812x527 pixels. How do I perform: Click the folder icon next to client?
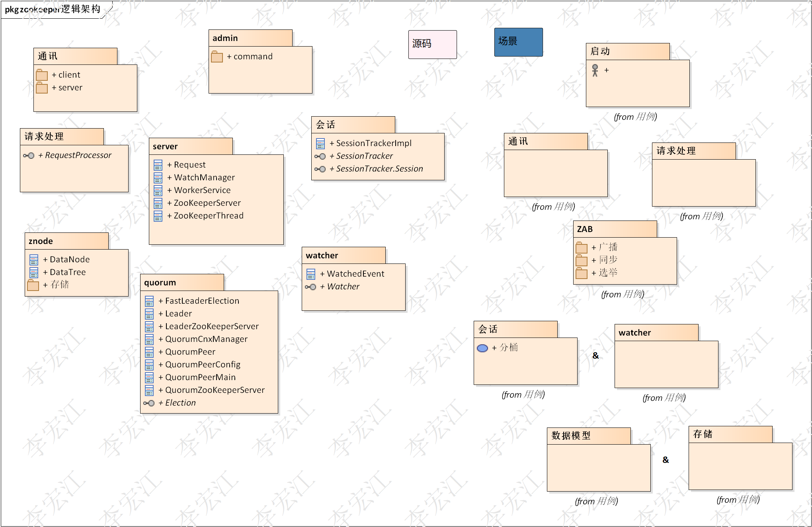click(x=41, y=75)
